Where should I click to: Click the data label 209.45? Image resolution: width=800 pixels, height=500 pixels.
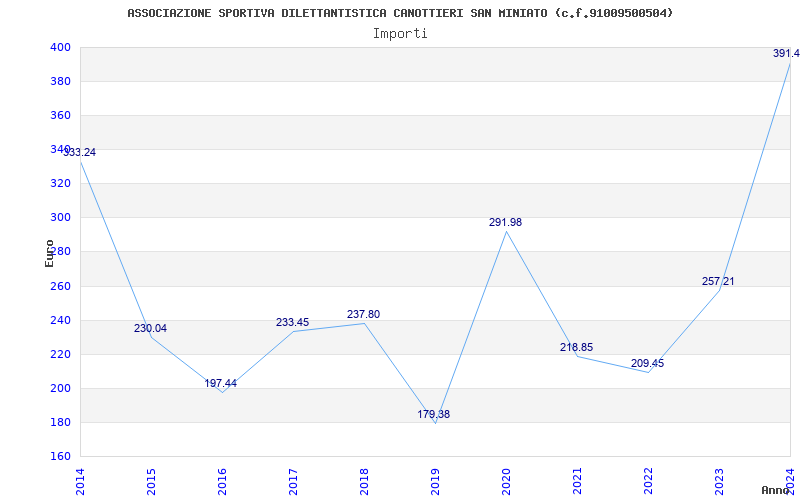point(647,363)
